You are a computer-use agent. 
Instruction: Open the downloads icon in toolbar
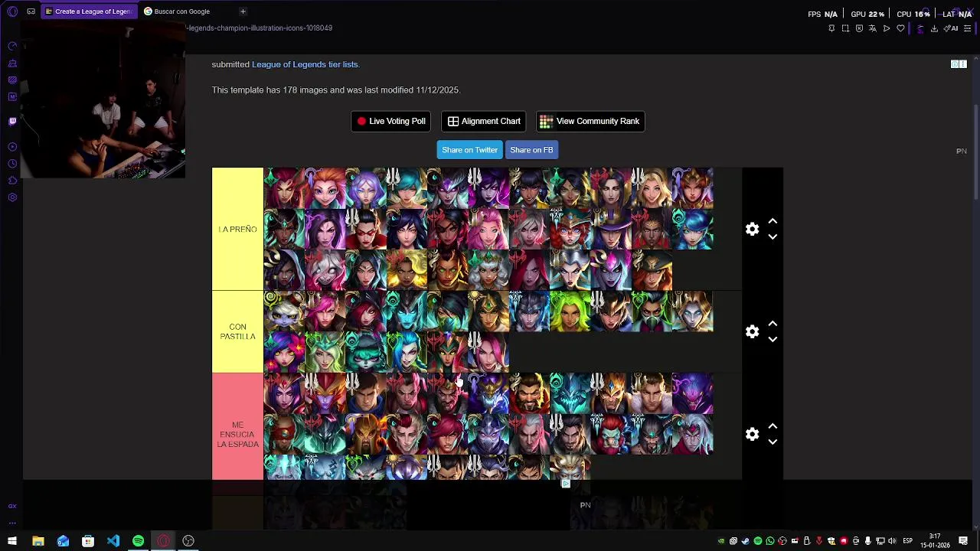[934, 28]
